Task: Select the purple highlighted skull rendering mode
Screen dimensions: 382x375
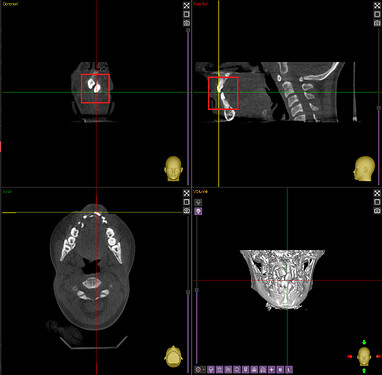Action: pos(198,211)
